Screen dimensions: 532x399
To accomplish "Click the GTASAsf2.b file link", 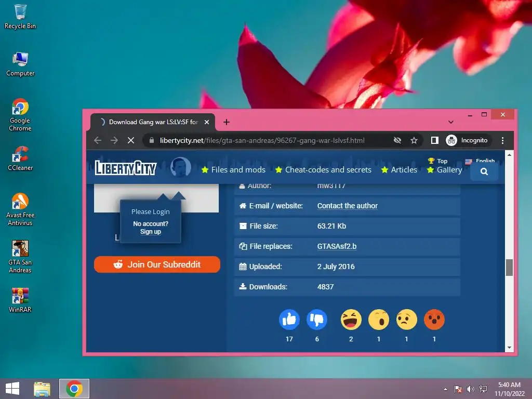I will point(337,246).
